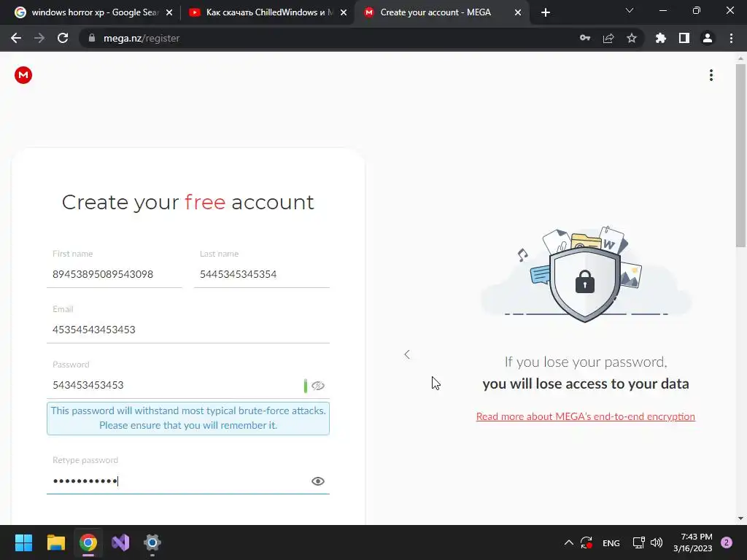Click the page vertical scrollbar thumb

click(740, 155)
